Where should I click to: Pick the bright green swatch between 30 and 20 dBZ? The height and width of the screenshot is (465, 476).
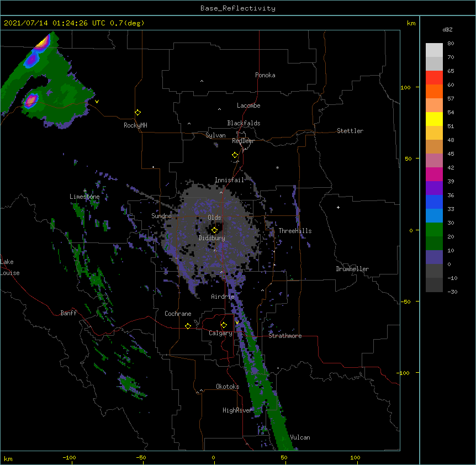click(x=434, y=229)
